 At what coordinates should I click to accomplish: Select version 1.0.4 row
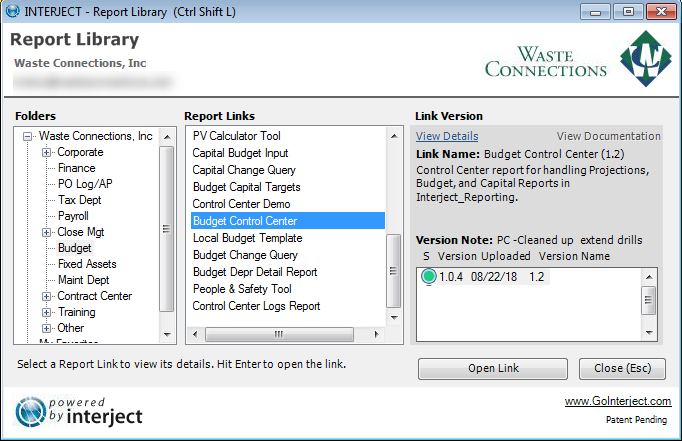(485, 277)
